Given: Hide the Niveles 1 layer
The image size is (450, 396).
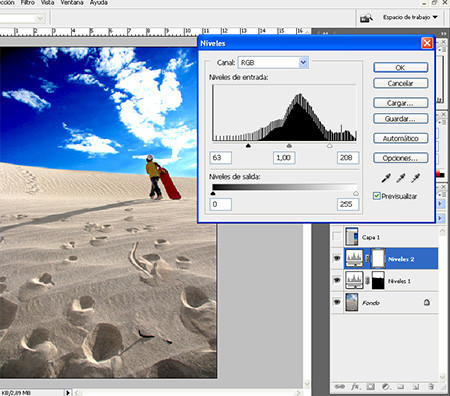Looking at the screenshot, I should coord(337,280).
